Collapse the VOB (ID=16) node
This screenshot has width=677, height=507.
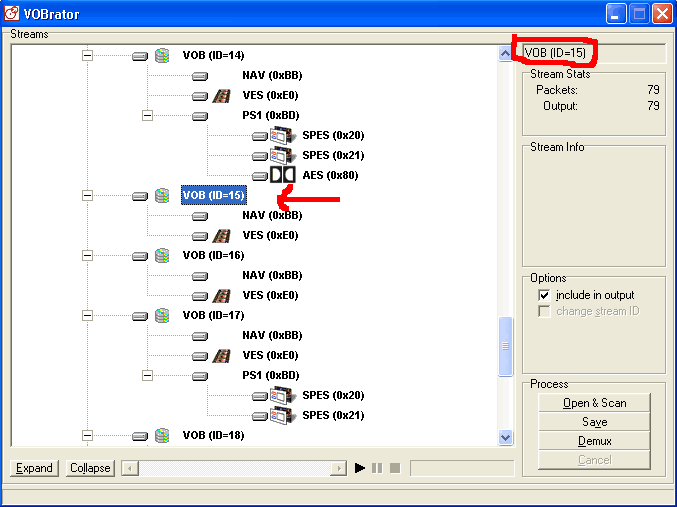pyautogui.click(x=87, y=255)
